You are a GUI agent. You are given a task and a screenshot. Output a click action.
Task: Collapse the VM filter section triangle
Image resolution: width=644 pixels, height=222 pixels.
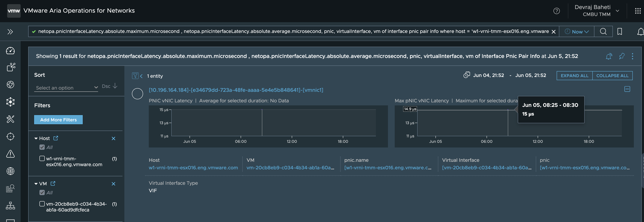36,184
